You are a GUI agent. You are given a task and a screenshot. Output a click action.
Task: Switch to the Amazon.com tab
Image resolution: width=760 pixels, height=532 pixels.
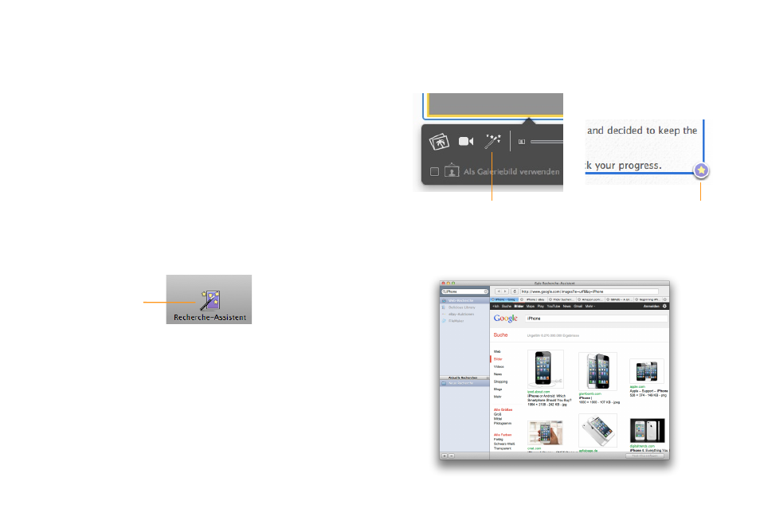(x=592, y=300)
